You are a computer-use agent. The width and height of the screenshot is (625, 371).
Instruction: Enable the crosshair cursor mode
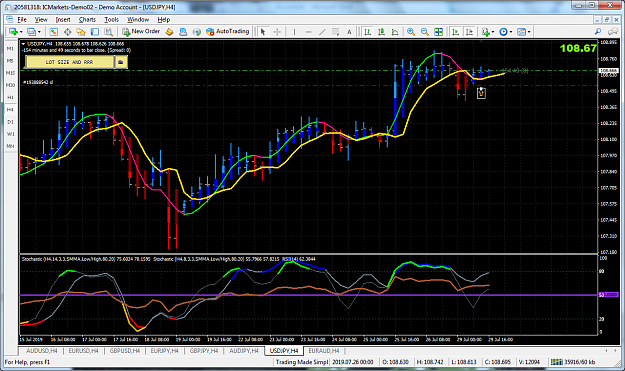point(277,31)
